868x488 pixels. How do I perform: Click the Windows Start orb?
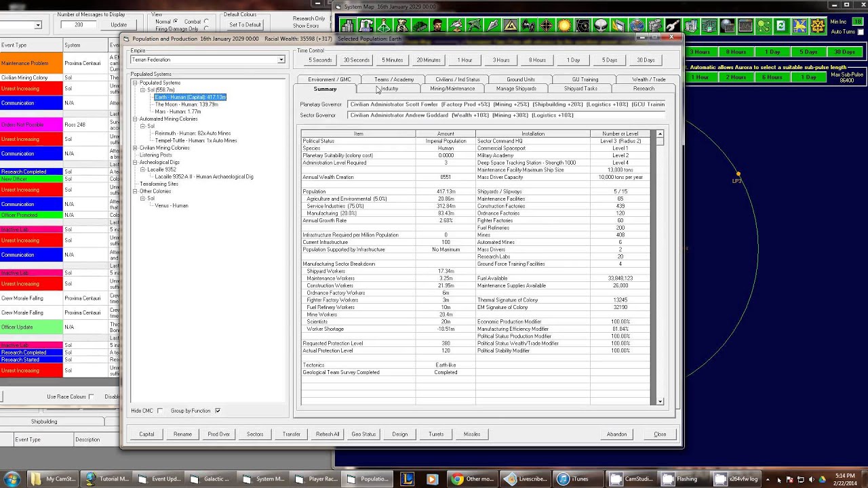tap(12, 479)
